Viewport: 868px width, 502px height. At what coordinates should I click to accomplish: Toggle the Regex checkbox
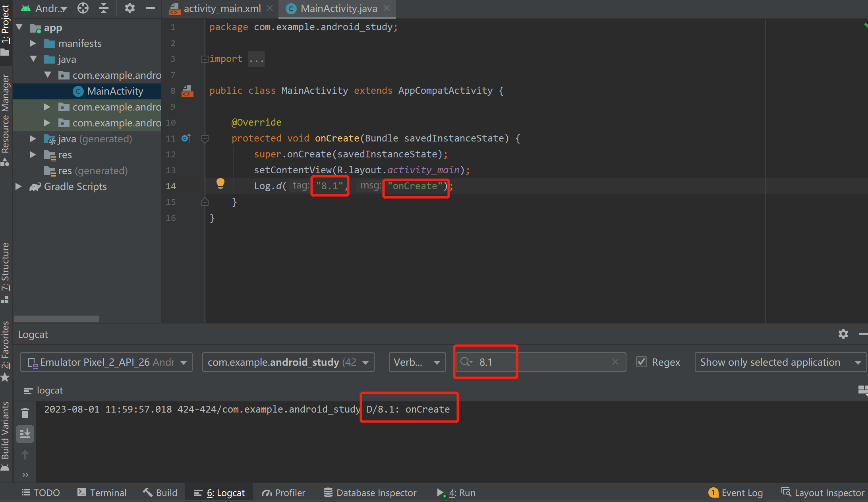click(641, 362)
